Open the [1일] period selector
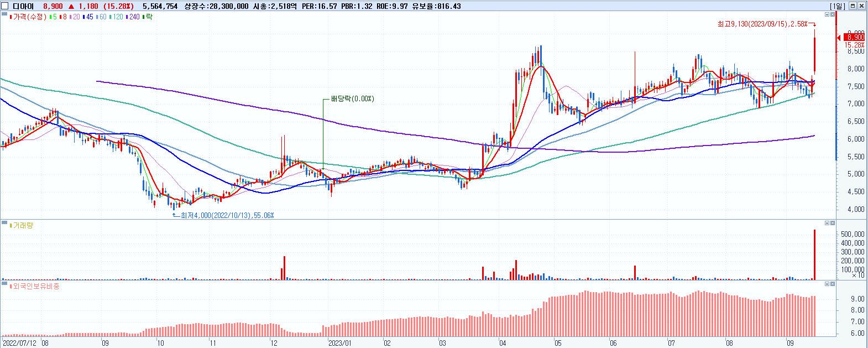This screenshot has width=868, height=348. 838,6
